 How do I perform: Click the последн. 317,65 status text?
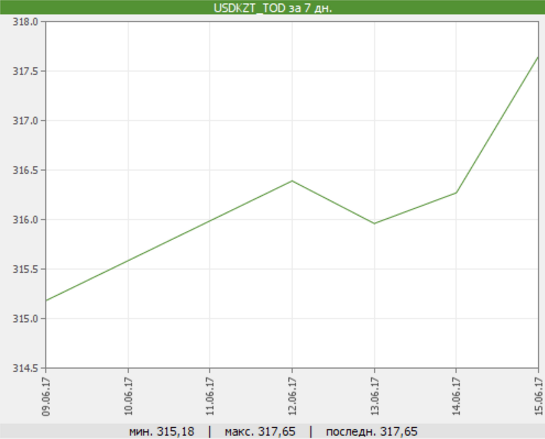[x=372, y=432]
